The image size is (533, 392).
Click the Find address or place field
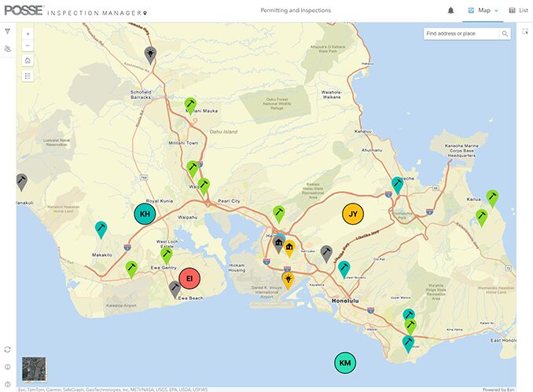click(461, 34)
